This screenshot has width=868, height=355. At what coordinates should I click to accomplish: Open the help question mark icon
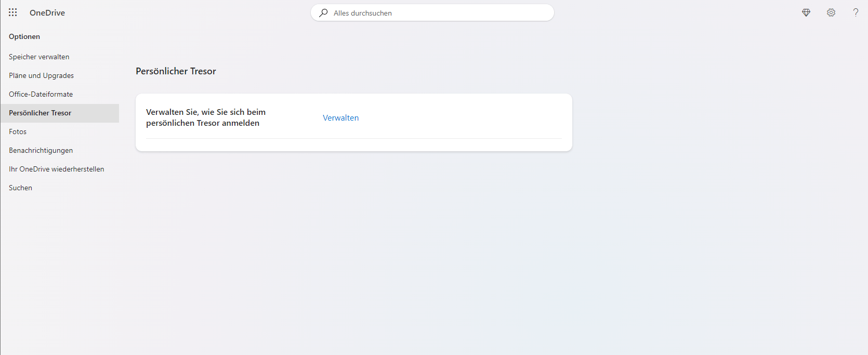[x=856, y=12]
